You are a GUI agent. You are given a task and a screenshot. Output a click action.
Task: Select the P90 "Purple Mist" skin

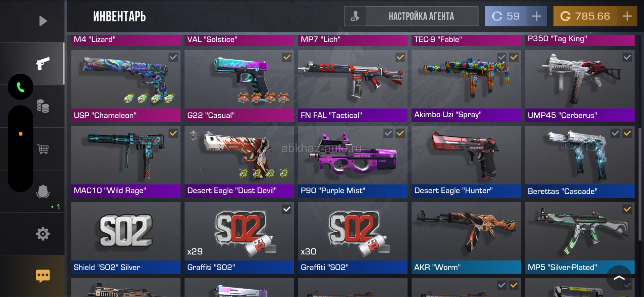point(353,162)
